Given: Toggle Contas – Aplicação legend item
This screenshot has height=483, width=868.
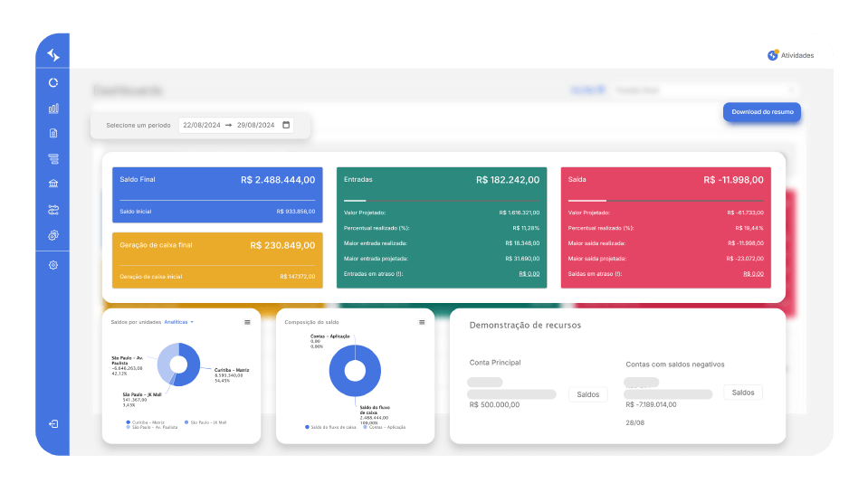Looking at the screenshot, I should [x=384, y=427].
